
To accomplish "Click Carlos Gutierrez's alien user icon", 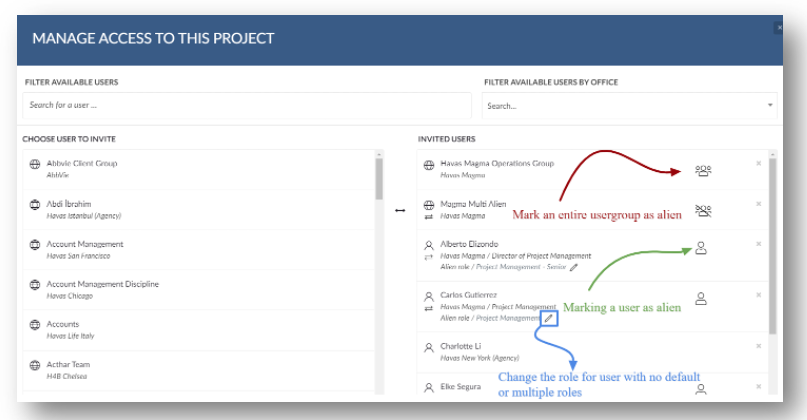I will [x=701, y=299].
